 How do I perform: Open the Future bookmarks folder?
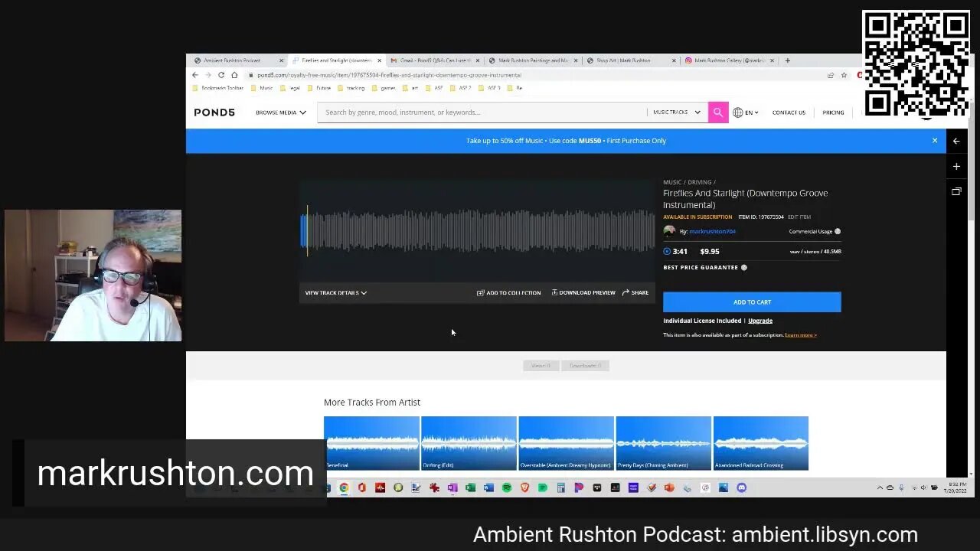(x=320, y=88)
